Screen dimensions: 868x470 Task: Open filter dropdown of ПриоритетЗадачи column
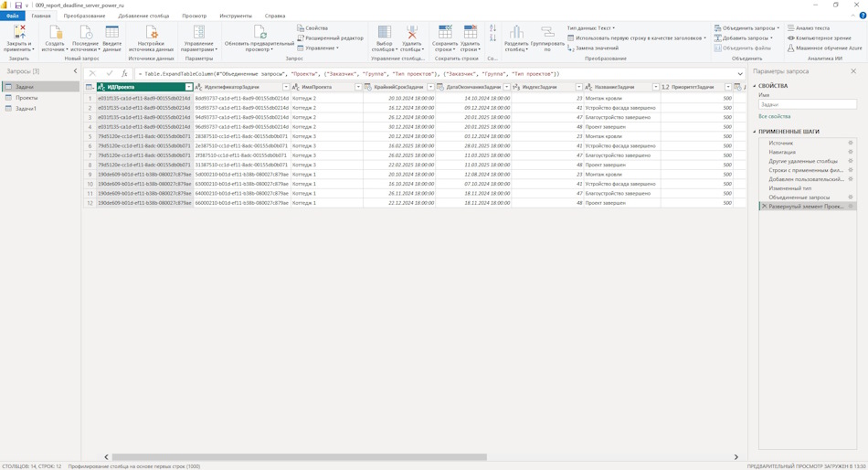[728, 87]
